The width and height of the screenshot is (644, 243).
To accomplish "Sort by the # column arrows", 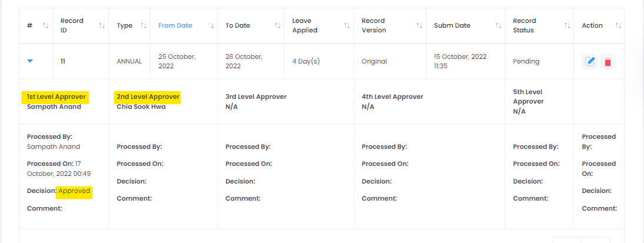I will tap(46, 25).
